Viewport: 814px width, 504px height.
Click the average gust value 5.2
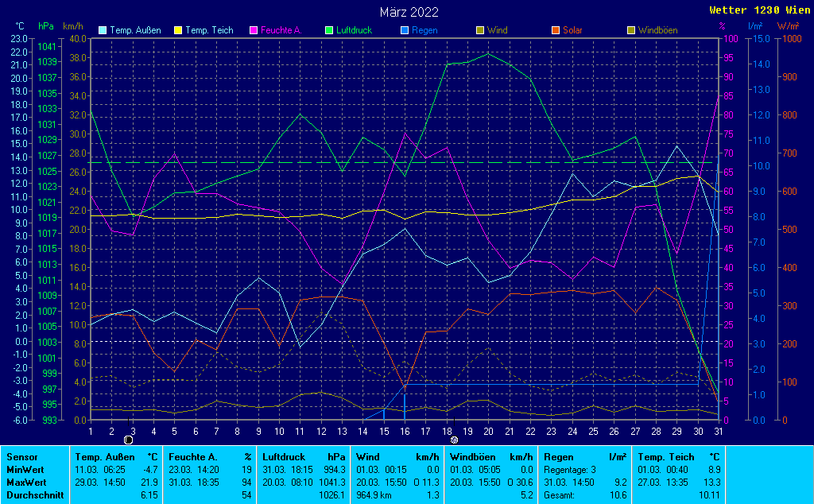(527, 495)
